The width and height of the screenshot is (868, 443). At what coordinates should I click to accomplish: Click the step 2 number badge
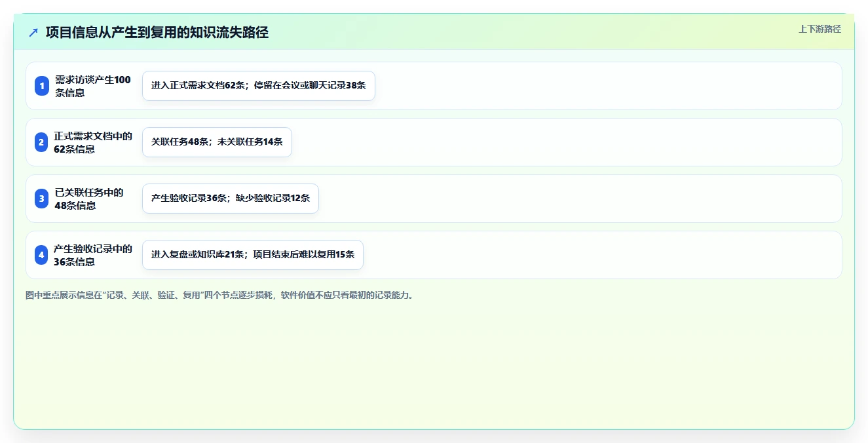pyautogui.click(x=42, y=142)
